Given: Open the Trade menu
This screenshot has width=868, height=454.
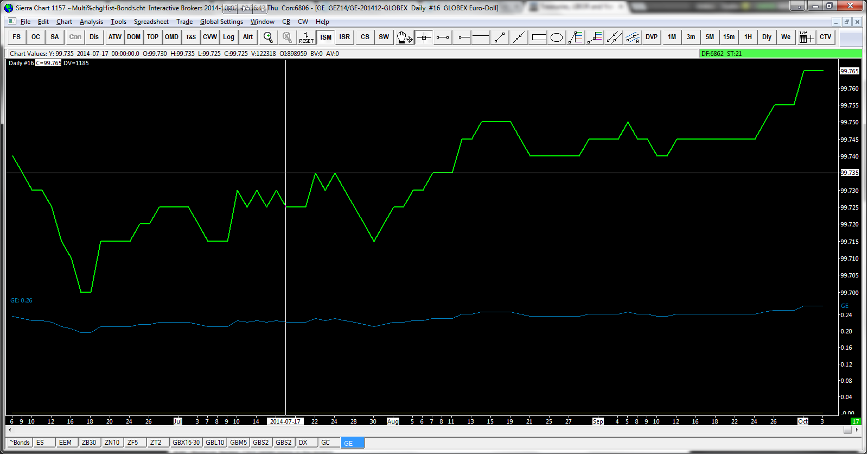Looking at the screenshot, I should (x=184, y=22).
